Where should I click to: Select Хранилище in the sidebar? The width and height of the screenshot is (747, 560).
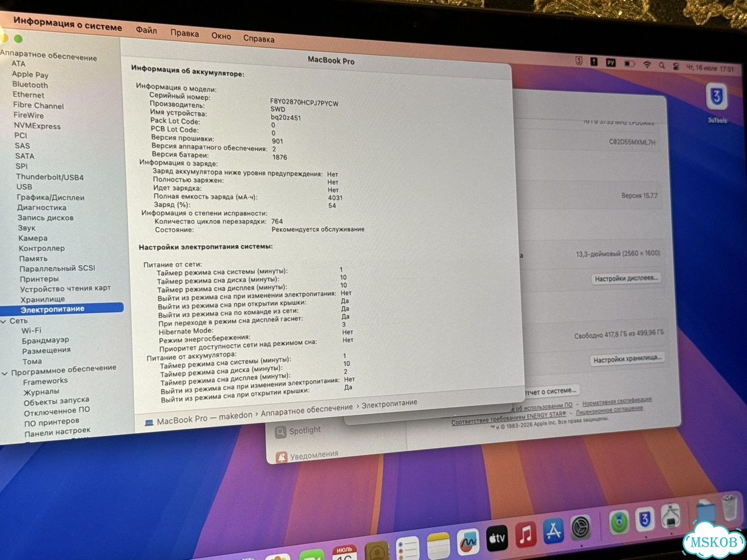coord(43,299)
